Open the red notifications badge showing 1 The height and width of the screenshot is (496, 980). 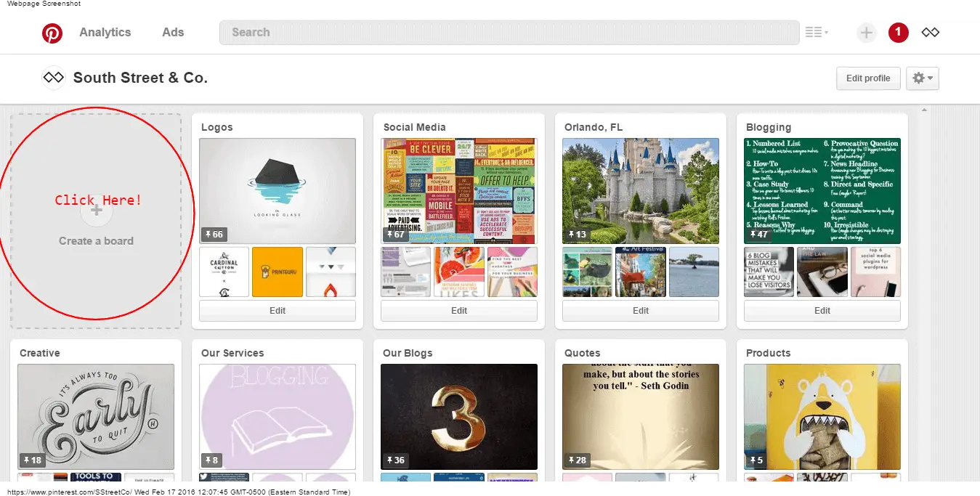pyautogui.click(x=899, y=32)
